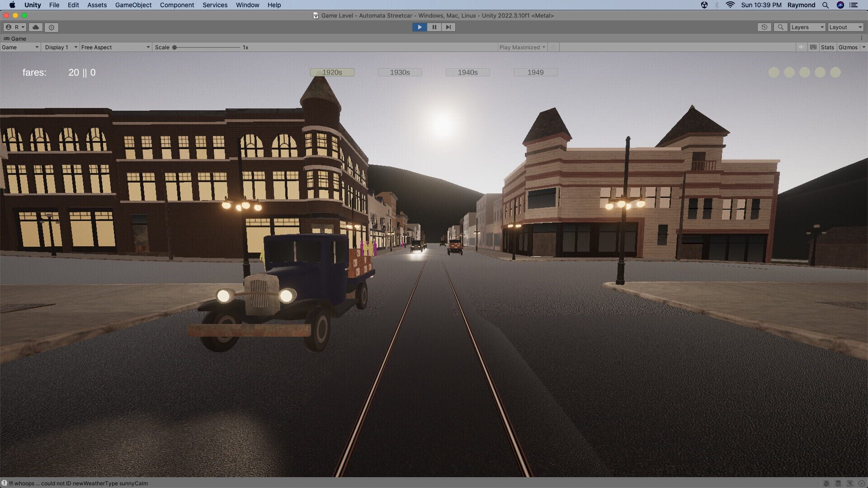Enable the Stats overlay
The height and width of the screenshot is (488, 868).
tap(827, 47)
